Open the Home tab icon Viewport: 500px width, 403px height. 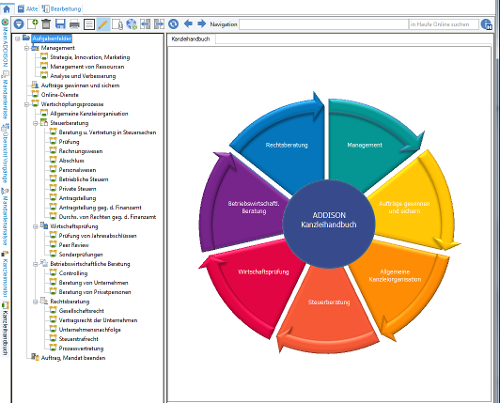pos(7,8)
